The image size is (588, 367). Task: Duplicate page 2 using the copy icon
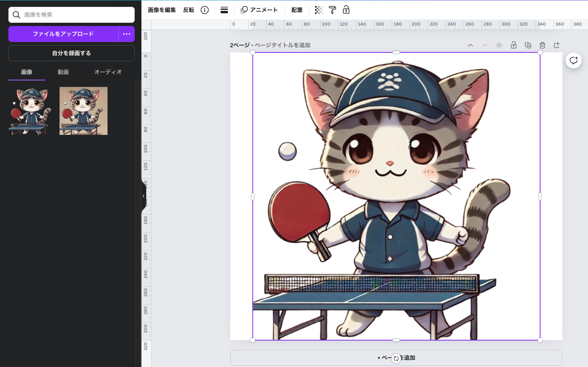point(528,45)
